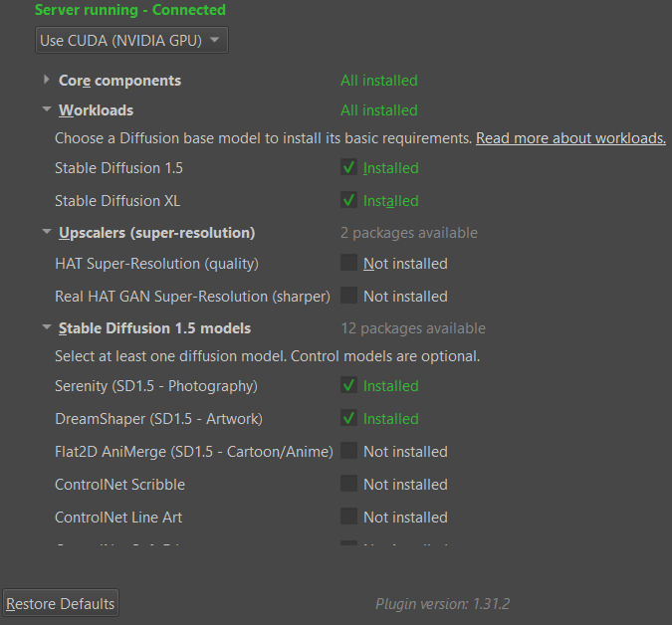Click the 2 packages available text

pos(409,233)
